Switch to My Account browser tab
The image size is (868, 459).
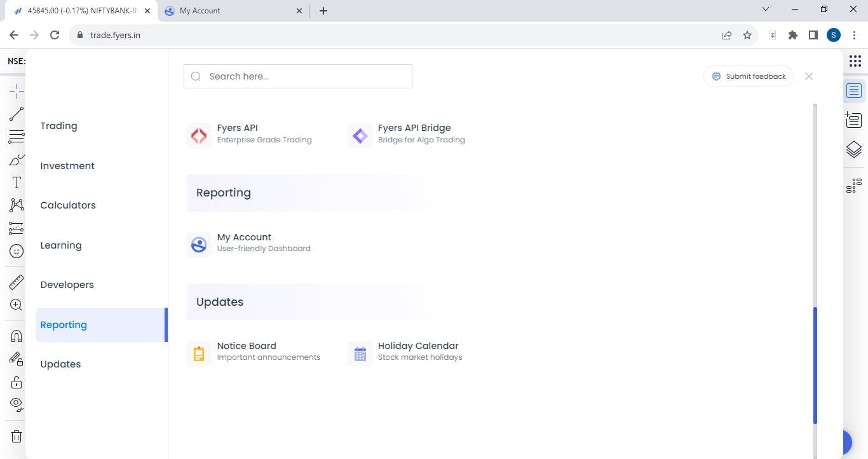[232, 11]
